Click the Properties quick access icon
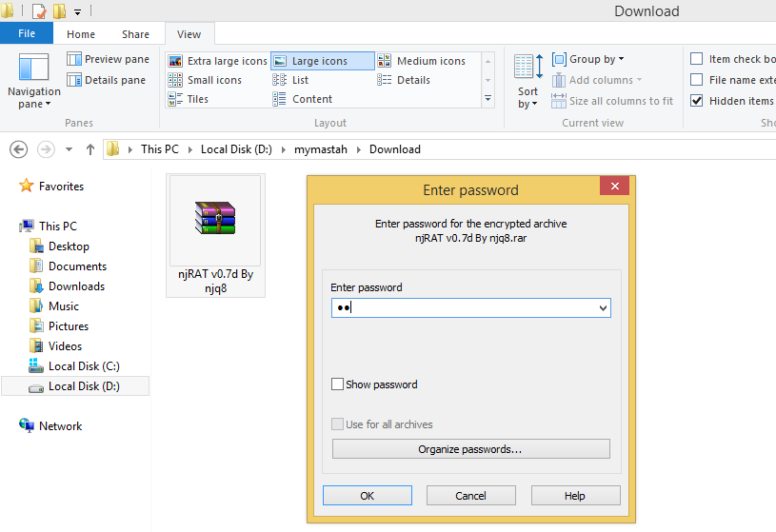Image resolution: width=776 pixels, height=532 pixels. tap(39, 10)
